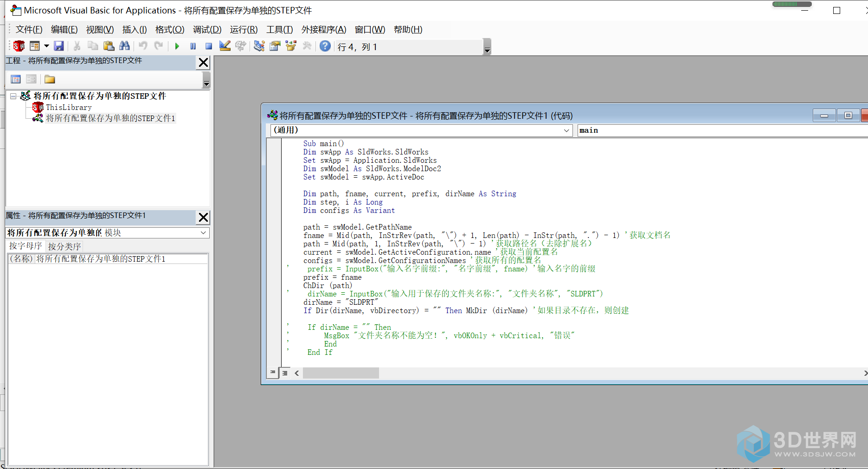Viewport: 868px width, 469px height.
Task: Open the 编辑(E) menu
Action: click(x=64, y=30)
